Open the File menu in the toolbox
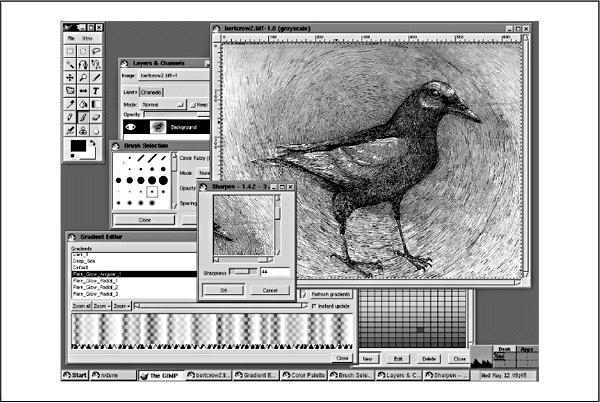Image resolution: width=600 pixels, height=403 pixels. click(71, 37)
